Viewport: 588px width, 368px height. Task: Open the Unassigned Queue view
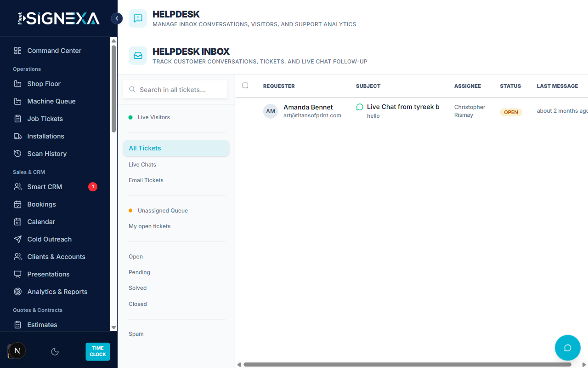tap(176, 211)
